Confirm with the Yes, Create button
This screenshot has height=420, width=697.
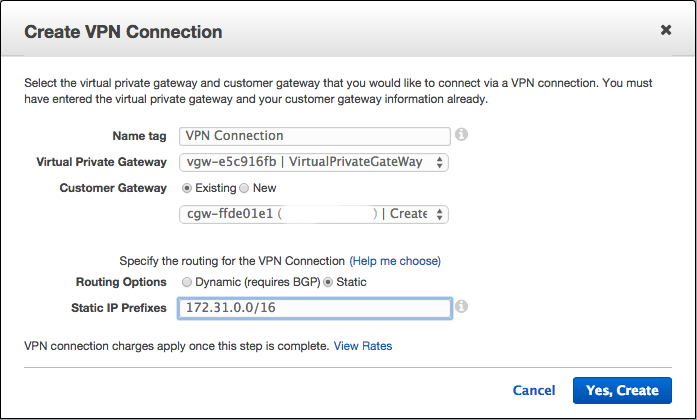point(622,390)
